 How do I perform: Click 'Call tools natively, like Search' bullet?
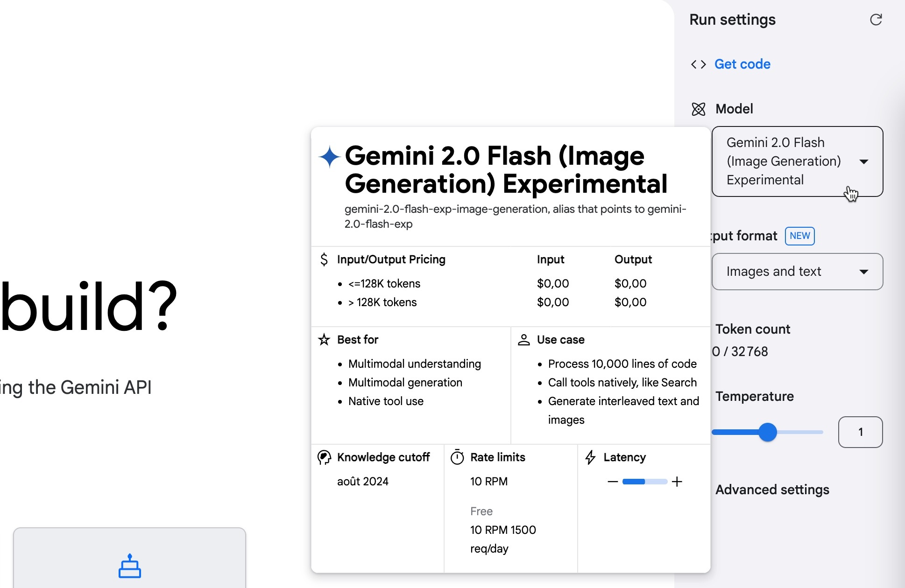622,383
